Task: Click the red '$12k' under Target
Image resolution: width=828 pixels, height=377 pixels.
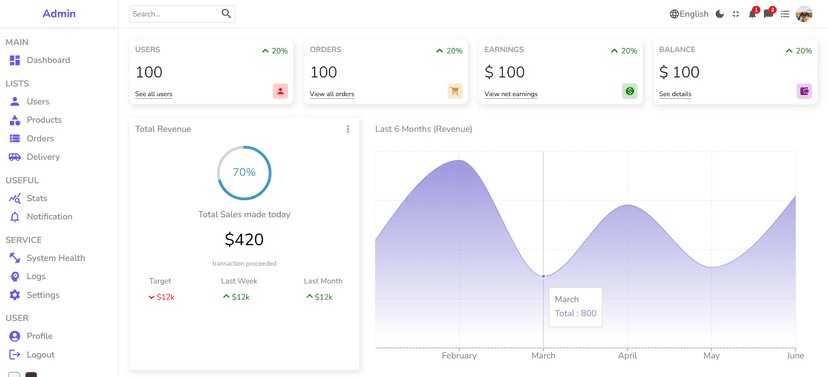Action: [165, 297]
